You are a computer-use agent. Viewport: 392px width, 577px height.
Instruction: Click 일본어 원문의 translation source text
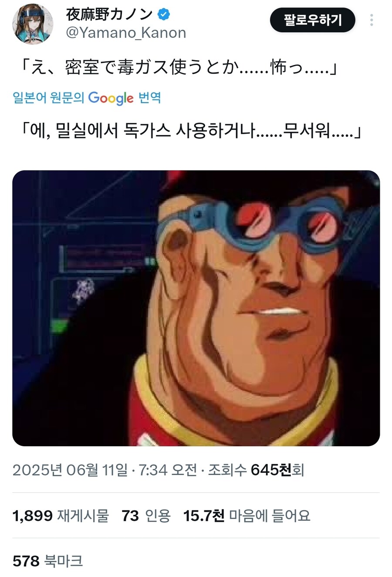(48, 97)
